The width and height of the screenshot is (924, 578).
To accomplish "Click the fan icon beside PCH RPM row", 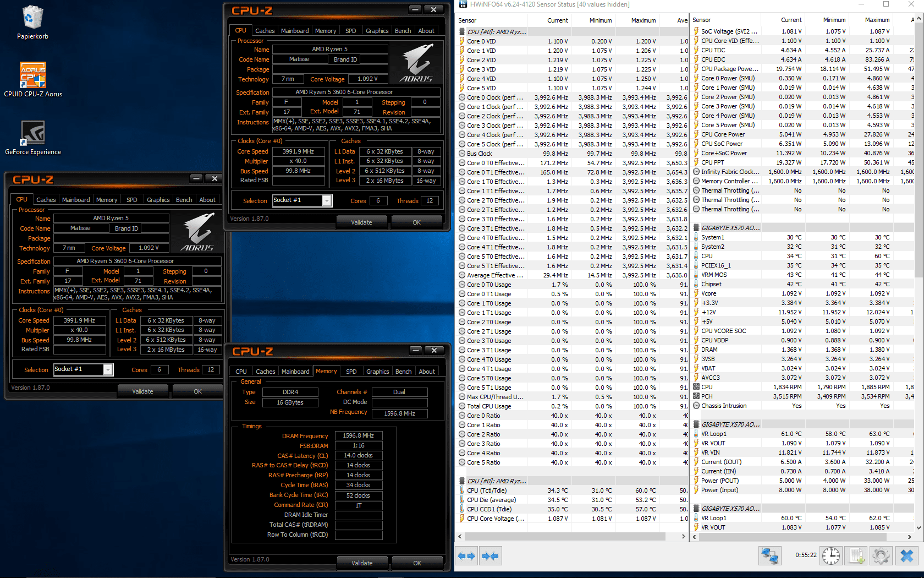I will 696,396.
